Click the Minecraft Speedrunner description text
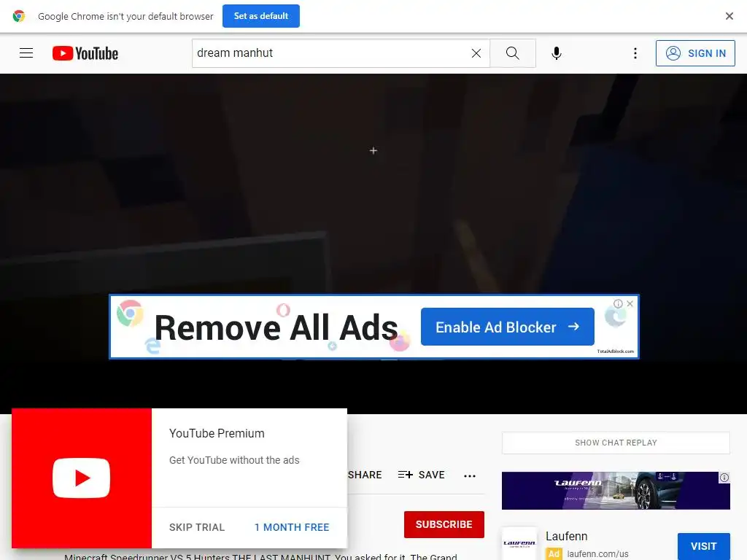Viewport: 747px width, 560px height. [260, 556]
